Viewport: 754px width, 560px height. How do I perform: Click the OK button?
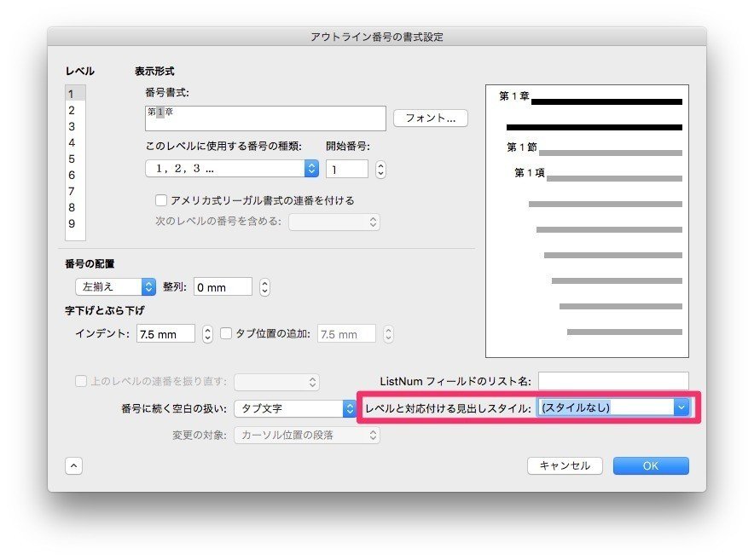651,465
